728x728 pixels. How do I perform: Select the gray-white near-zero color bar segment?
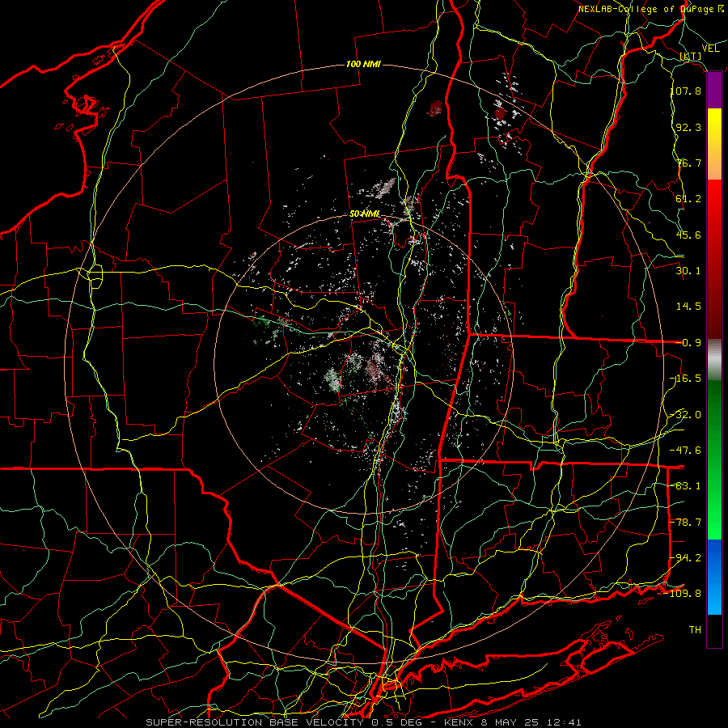click(714, 360)
